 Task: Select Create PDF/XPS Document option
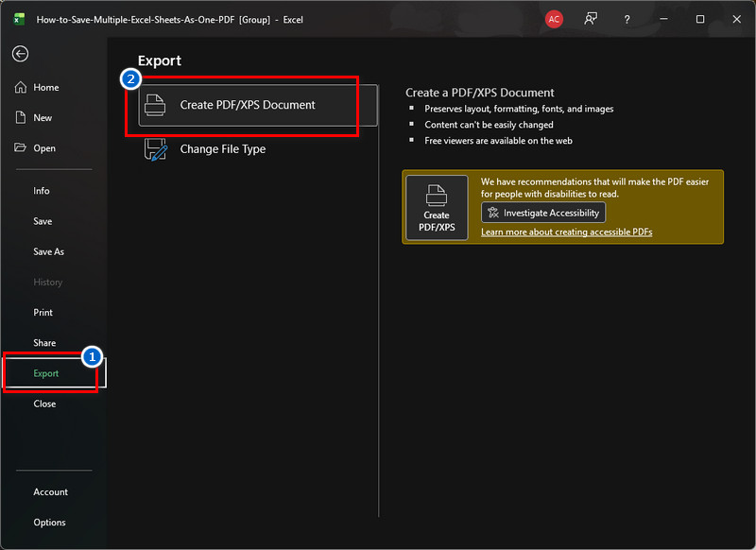[258, 105]
